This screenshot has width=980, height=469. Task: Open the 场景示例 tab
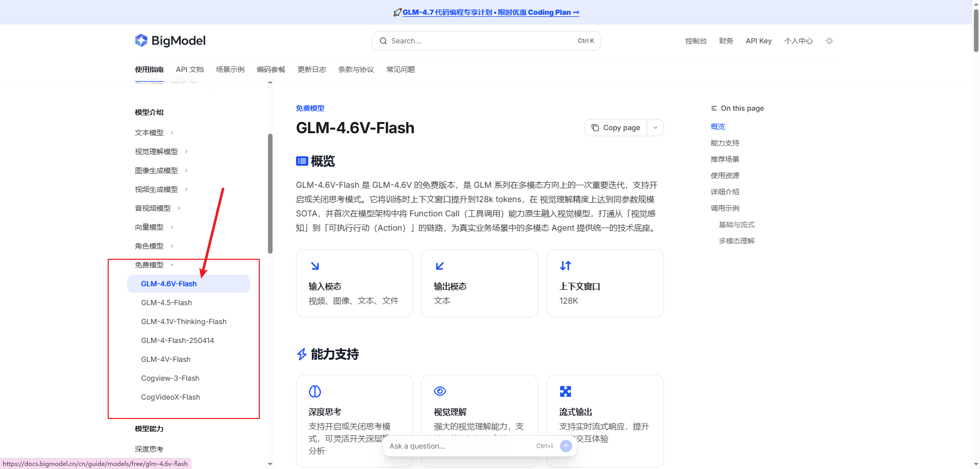pos(230,69)
